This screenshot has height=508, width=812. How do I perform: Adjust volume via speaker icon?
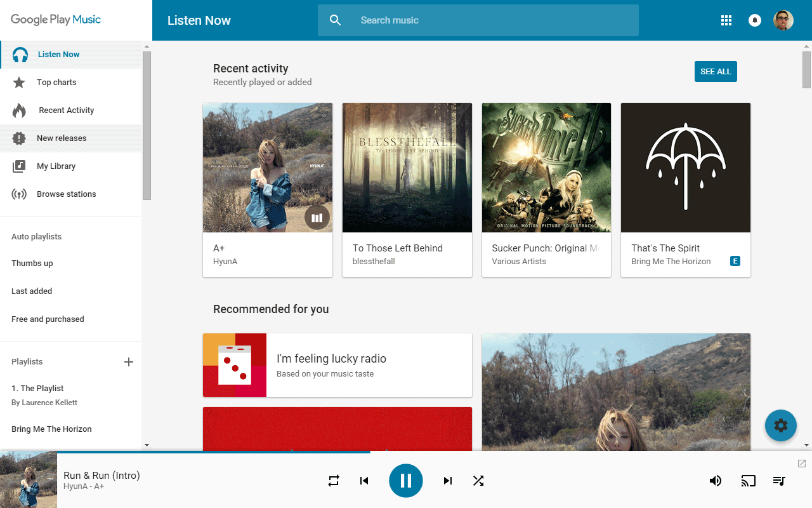coord(716,481)
